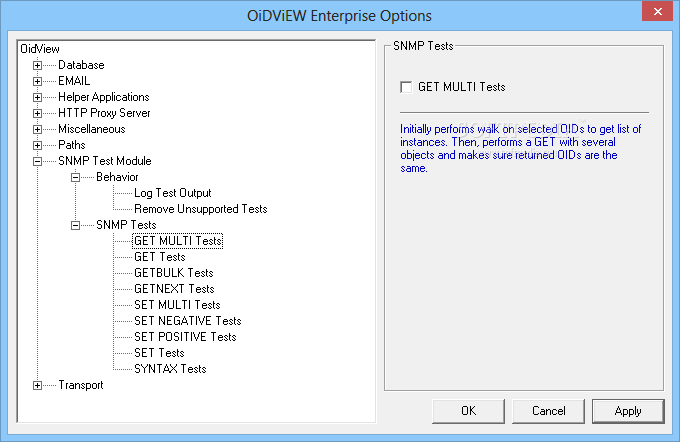
Task: Select the OidView root item
Action: click(40, 49)
